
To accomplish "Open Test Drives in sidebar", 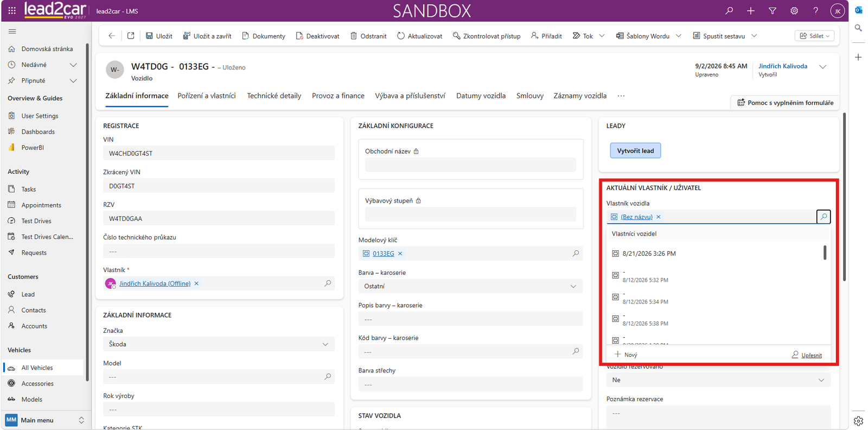I will point(36,221).
